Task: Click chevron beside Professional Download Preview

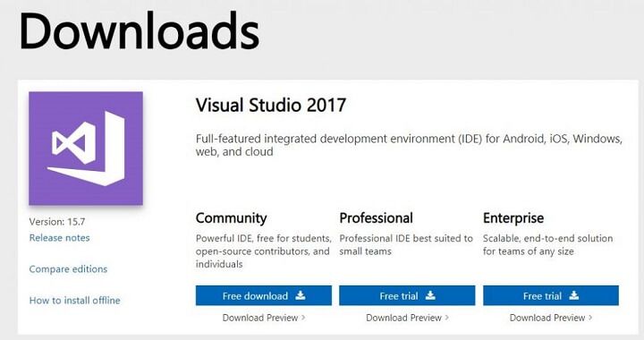Action: 447,318
